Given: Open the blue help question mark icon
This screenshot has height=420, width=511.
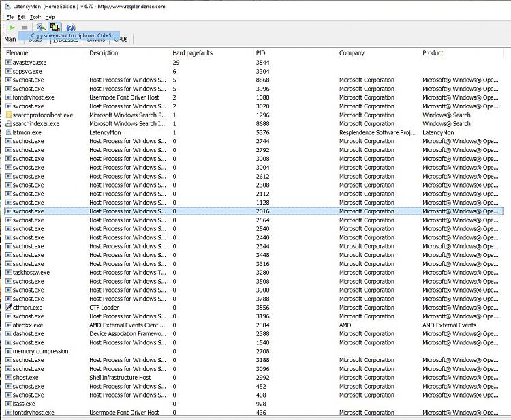Looking at the screenshot, I should pyautogui.click(x=70, y=28).
